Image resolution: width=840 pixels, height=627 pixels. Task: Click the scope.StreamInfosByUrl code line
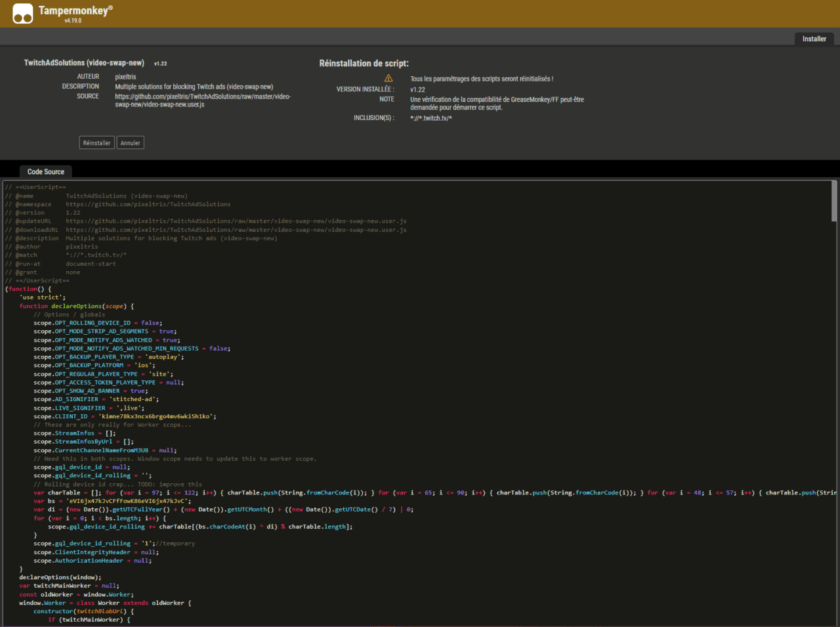pos(84,442)
